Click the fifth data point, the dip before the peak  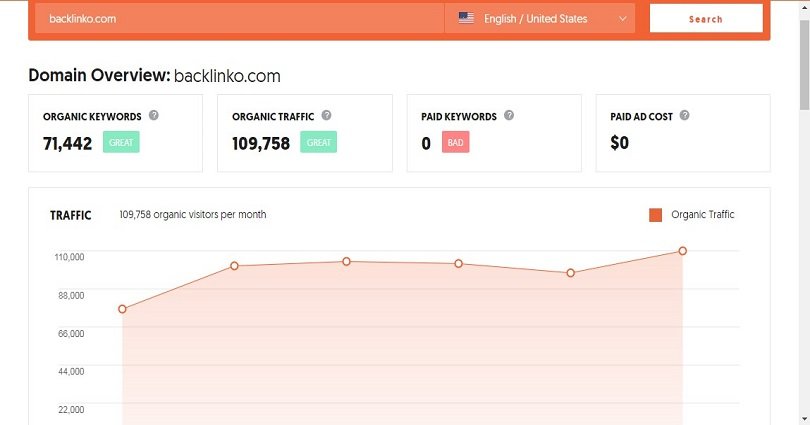570,273
